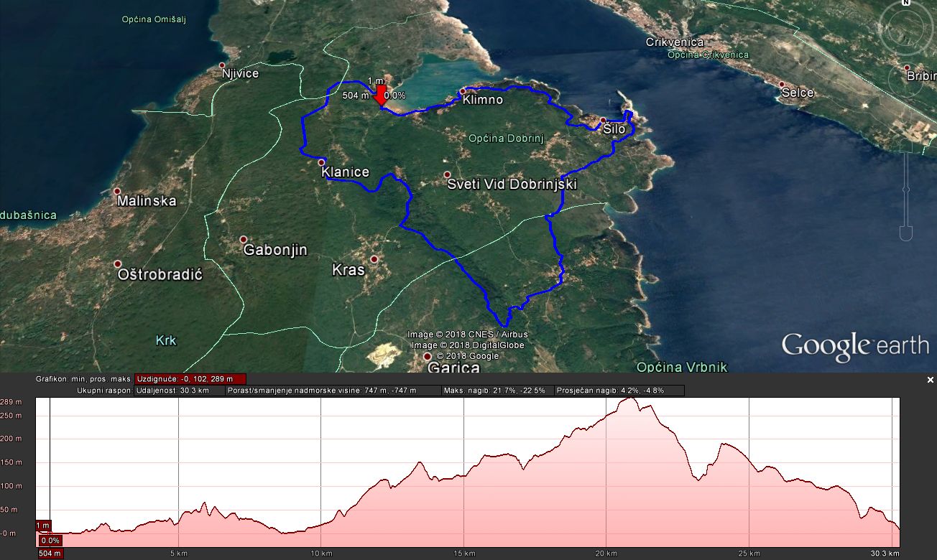Click zoom out end of zoom slider
The width and height of the screenshot is (937, 560).
(905, 233)
